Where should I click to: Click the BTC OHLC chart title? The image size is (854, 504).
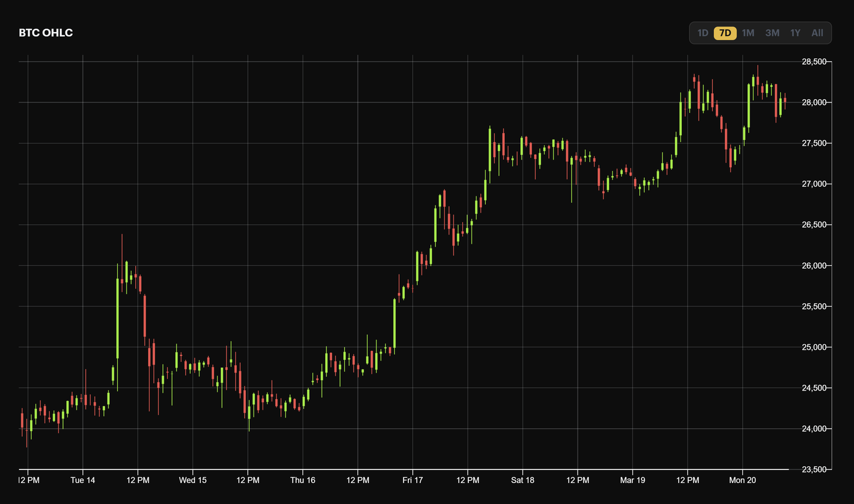[x=46, y=33]
